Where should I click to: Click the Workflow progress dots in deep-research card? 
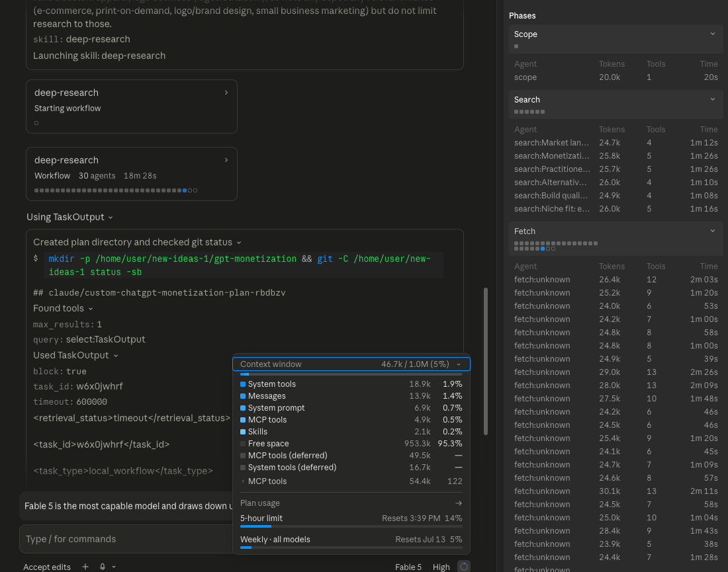coord(116,190)
